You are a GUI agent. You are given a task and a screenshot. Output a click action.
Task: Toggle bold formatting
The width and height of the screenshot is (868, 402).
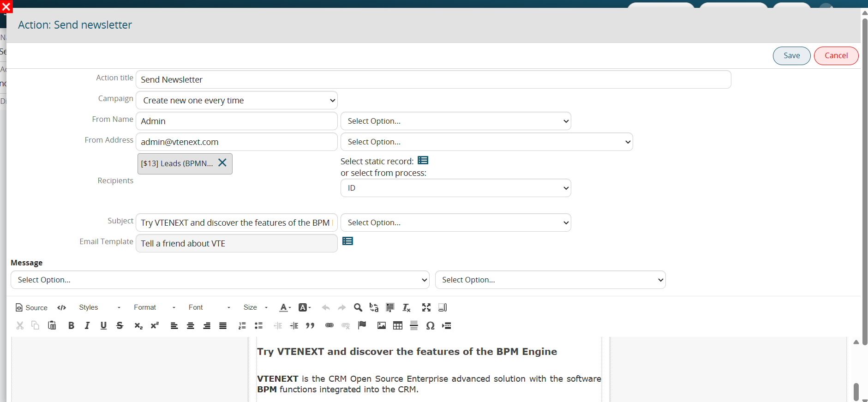71,325
